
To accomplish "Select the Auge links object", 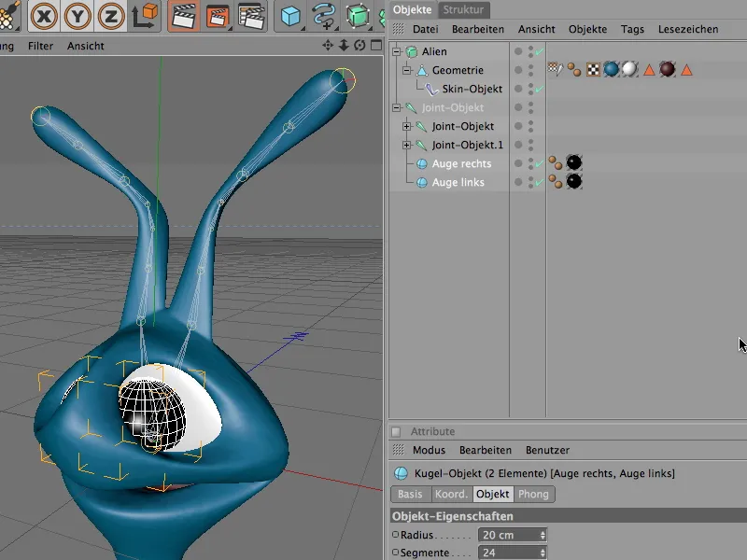I will tap(458, 182).
